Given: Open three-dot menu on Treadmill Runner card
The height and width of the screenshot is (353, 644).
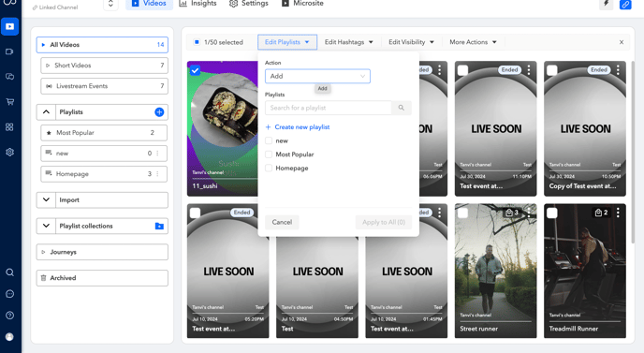Looking at the screenshot, I should [618, 213].
